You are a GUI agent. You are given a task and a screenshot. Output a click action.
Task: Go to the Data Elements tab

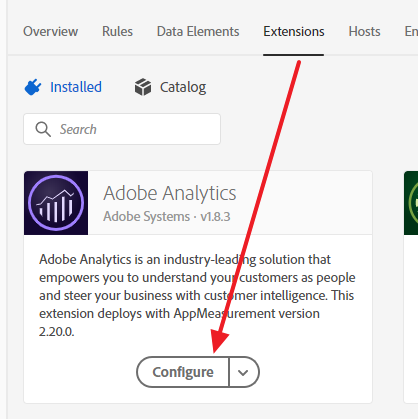(x=198, y=32)
